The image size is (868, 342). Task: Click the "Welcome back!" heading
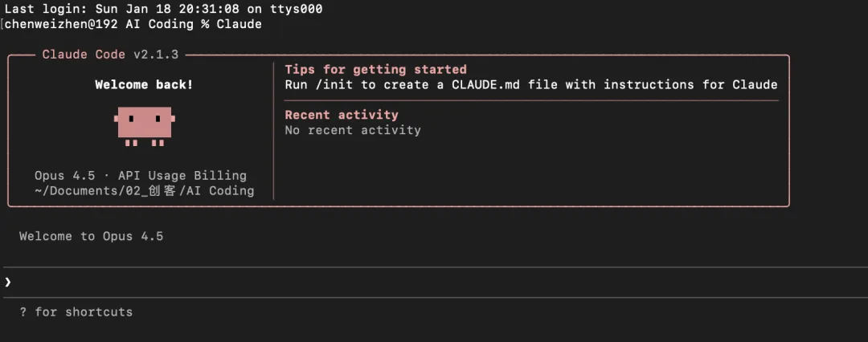[144, 84]
